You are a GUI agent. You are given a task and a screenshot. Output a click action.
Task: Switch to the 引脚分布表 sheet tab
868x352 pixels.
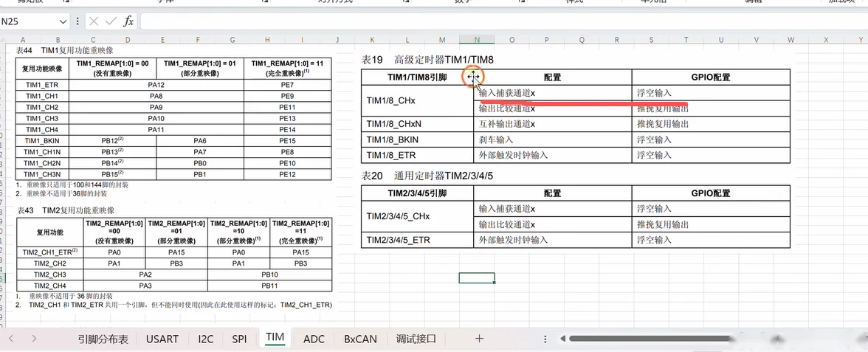point(103,339)
